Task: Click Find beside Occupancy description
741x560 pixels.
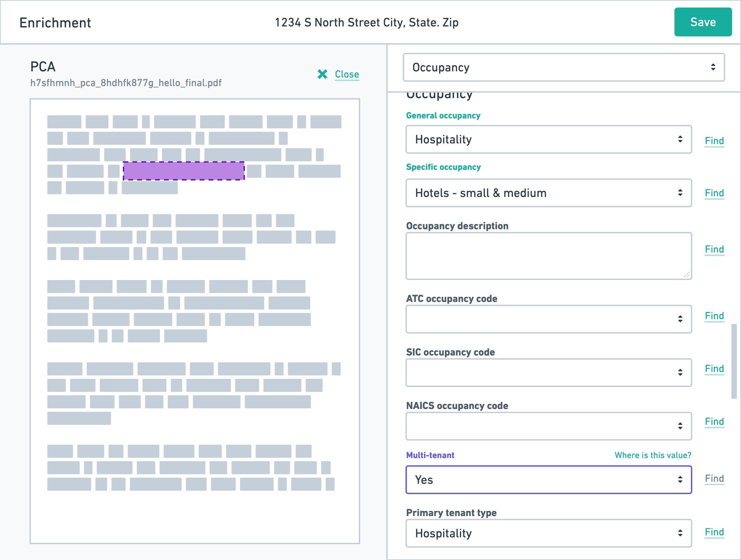Action: click(714, 249)
